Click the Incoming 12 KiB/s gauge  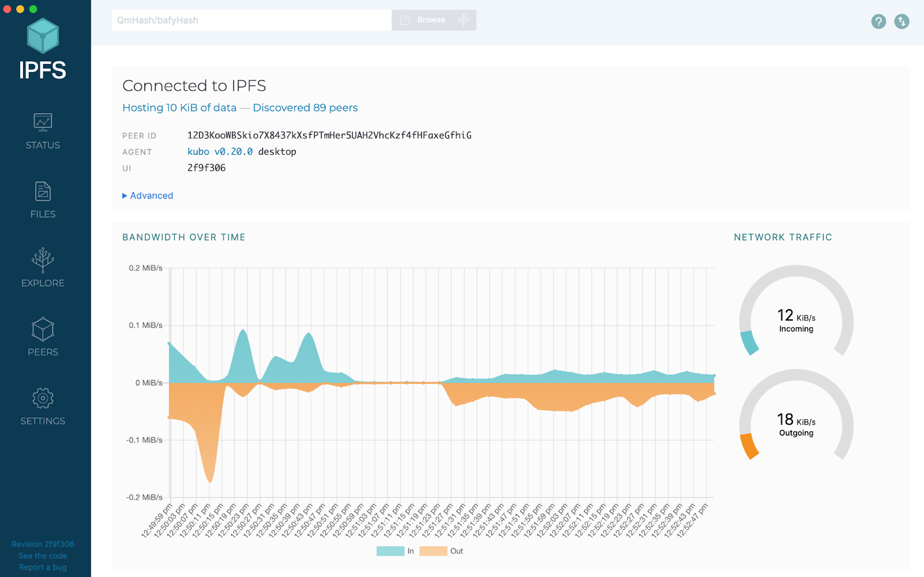click(796, 311)
